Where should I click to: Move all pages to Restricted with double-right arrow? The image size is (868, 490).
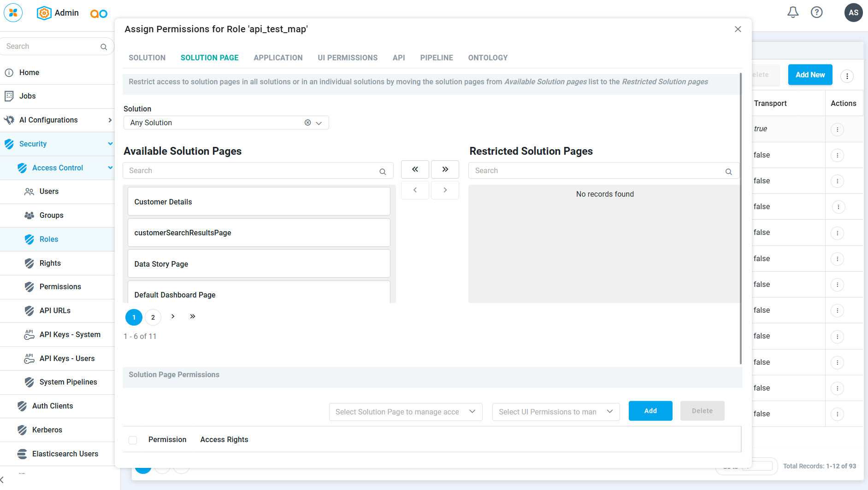click(x=445, y=169)
